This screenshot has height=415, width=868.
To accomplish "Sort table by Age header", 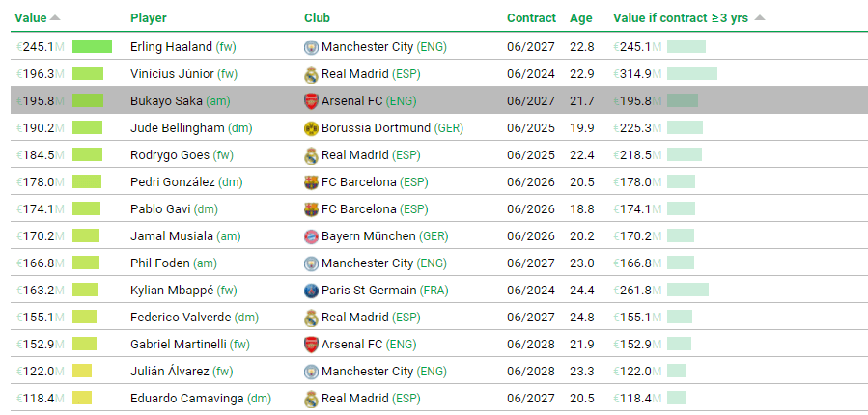I will pos(581,17).
